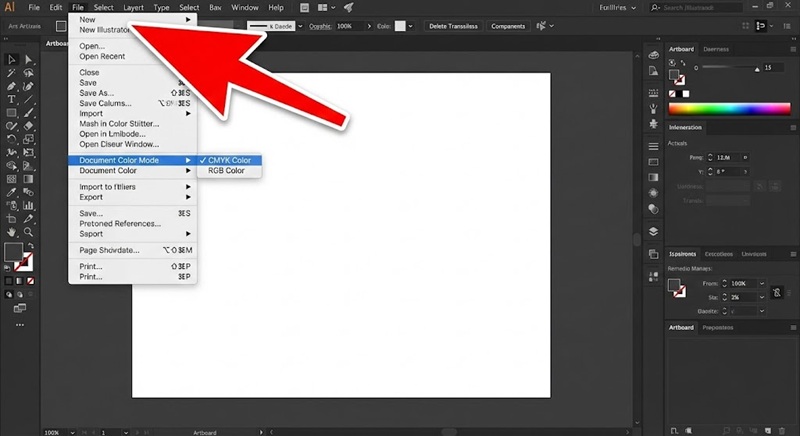Choose RGB Color mode option

pyautogui.click(x=226, y=171)
